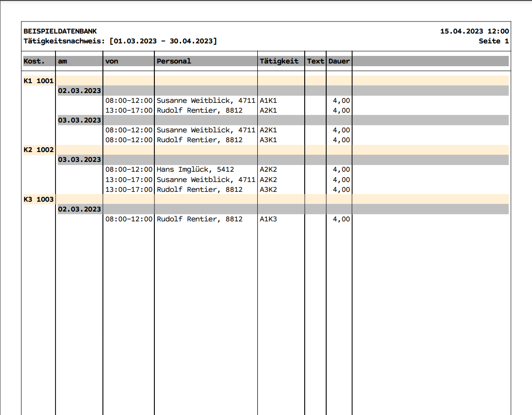Click the K1 1001 cost center row
The width and height of the screenshot is (532, 415).
coord(38,81)
